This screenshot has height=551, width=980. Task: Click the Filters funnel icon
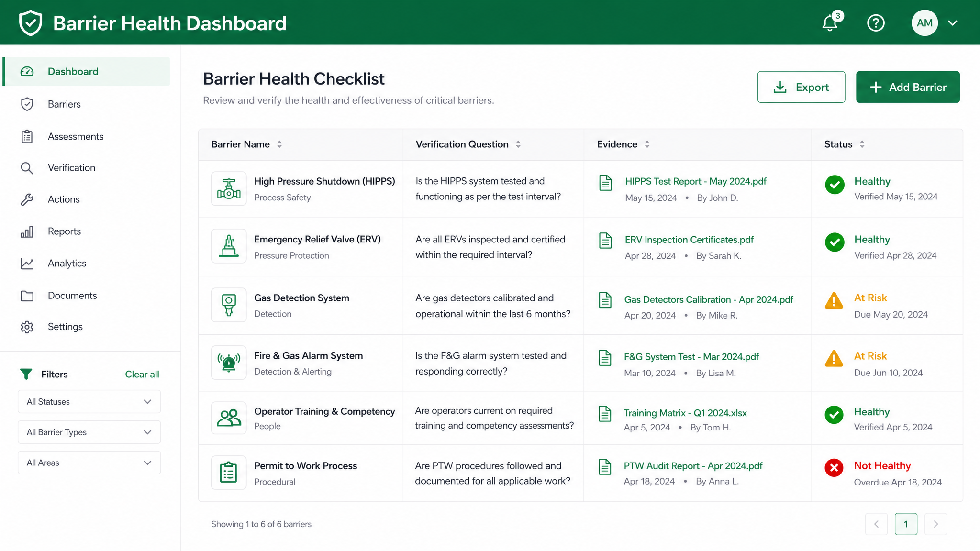(x=26, y=374)
